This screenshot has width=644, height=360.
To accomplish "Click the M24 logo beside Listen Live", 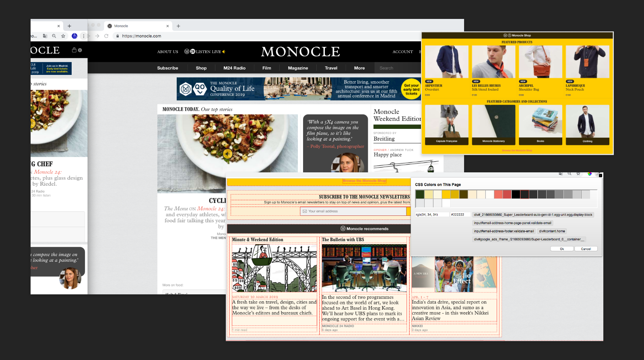I will coord(190,52).
